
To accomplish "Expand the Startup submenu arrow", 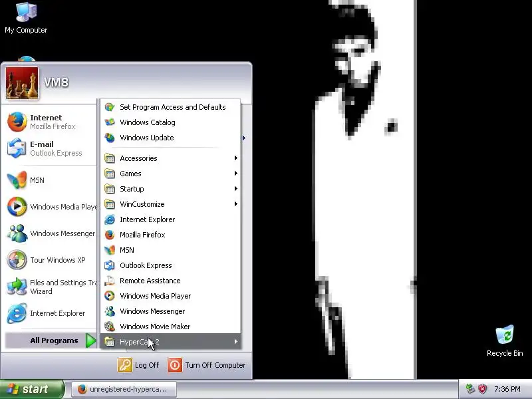I will pos(235,189).
